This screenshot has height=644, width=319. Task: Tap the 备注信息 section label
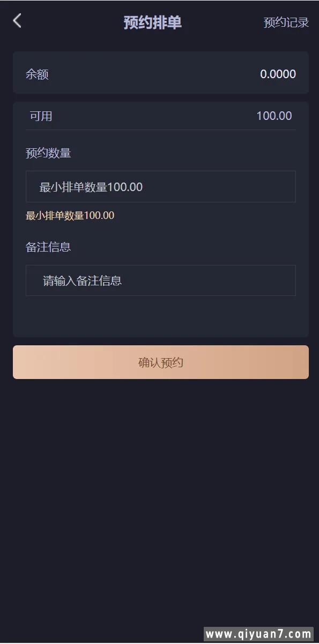tap(47, 247)
